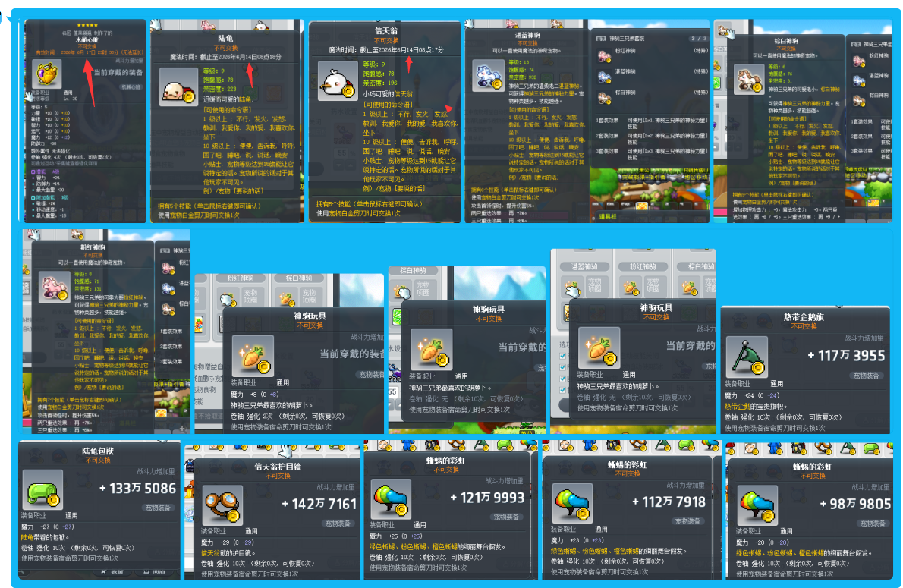
Task: Click rainbow icon beside +112万 7918
Action: 572,504
